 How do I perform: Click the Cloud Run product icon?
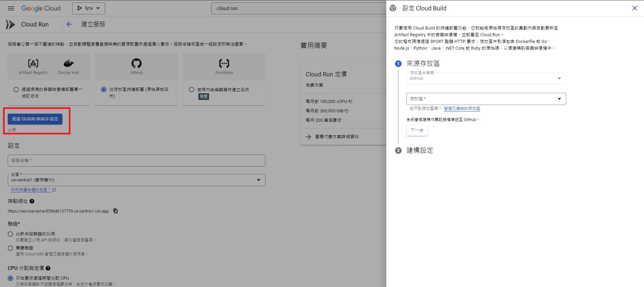coord(10,24)
